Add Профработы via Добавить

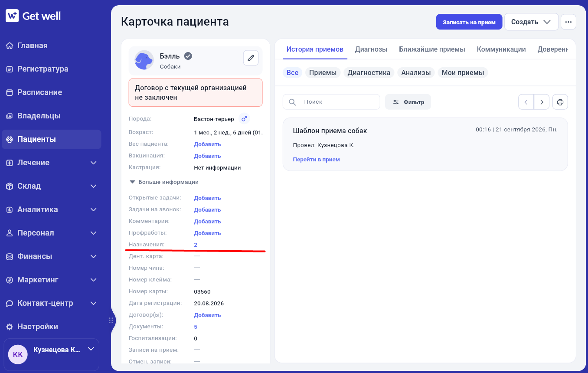click(207, 233)
